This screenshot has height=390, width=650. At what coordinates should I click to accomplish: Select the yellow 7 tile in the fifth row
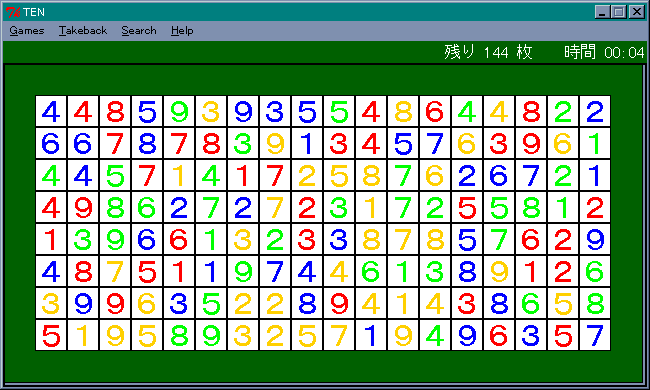coord(403,239)
